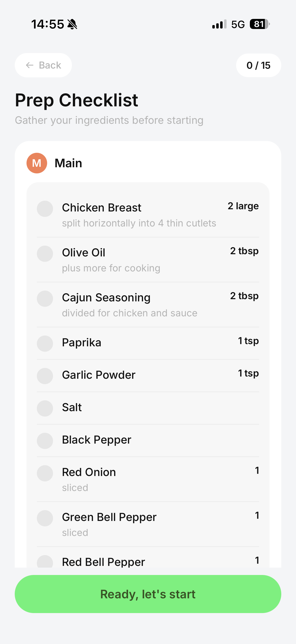The image size is (296, 644).
Task: Mark Garlic Powder as gathered
Action: click(x=45, y=376)
